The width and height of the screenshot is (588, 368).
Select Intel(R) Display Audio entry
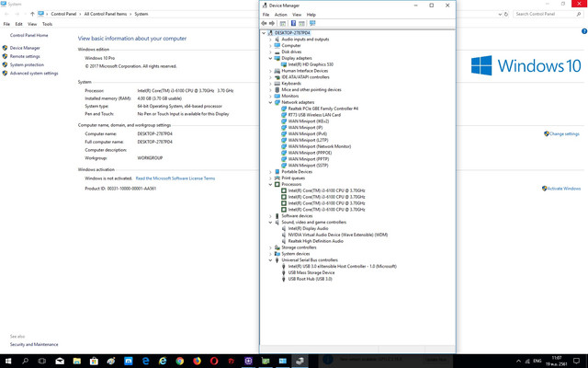pyautogui.click(x=308, y=228)
